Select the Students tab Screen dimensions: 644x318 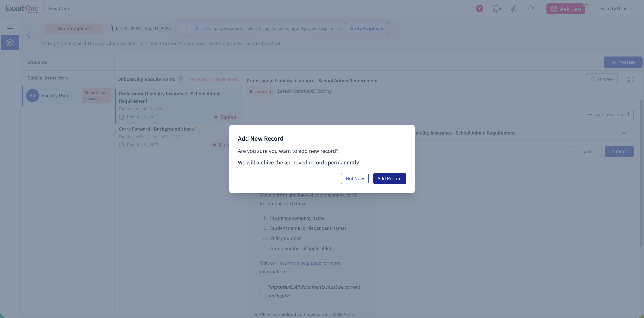pyautogui.click(x=37, y=62)
